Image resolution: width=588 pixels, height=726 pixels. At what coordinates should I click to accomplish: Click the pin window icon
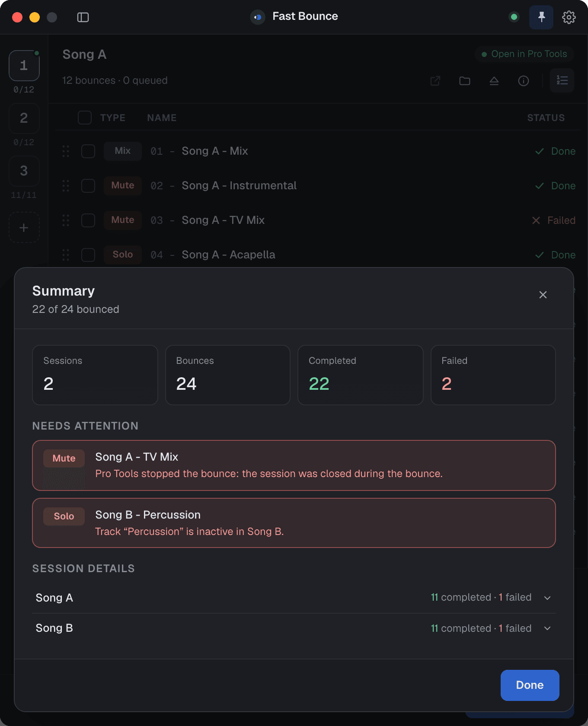(x=541, y=17)
